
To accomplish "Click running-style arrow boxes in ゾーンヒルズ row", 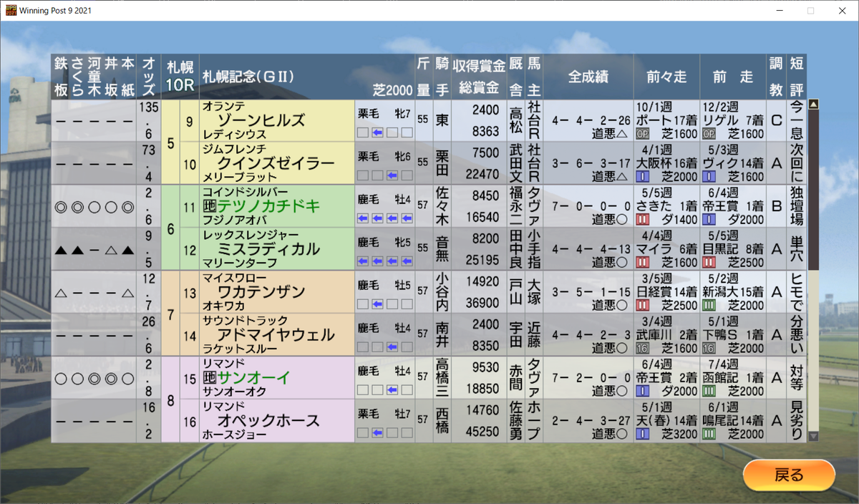I will pyautogui.click(x=385, y=132).
